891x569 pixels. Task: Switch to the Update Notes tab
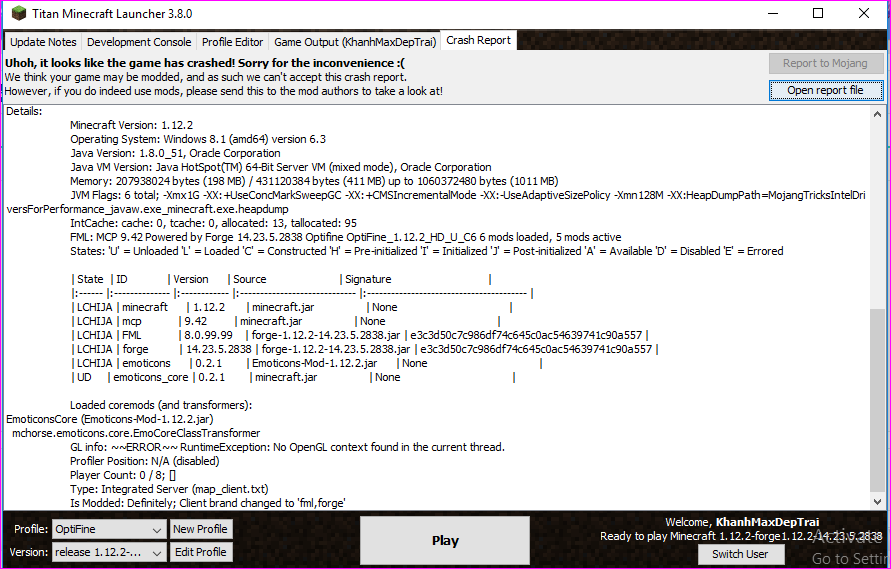click(x=43, y=42)
